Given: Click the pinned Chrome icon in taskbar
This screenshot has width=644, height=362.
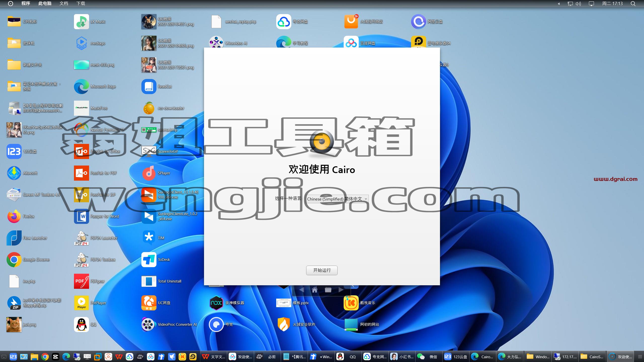Looking at the screenshot, I should click(45, 357).
